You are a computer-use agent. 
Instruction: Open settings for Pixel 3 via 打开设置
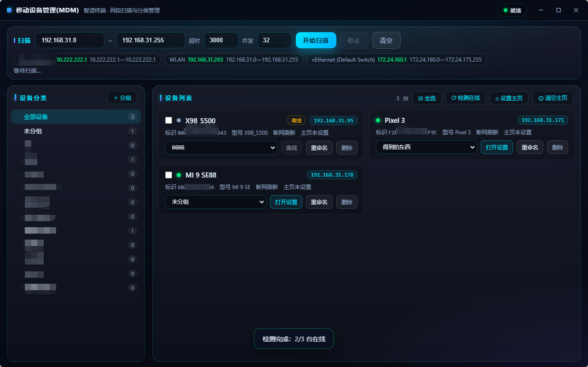tap(497, 147)
